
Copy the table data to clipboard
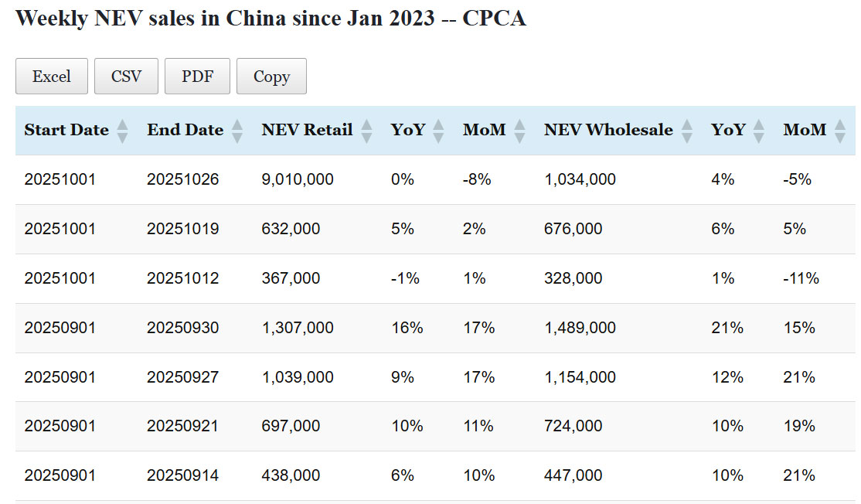click(271, 77)
